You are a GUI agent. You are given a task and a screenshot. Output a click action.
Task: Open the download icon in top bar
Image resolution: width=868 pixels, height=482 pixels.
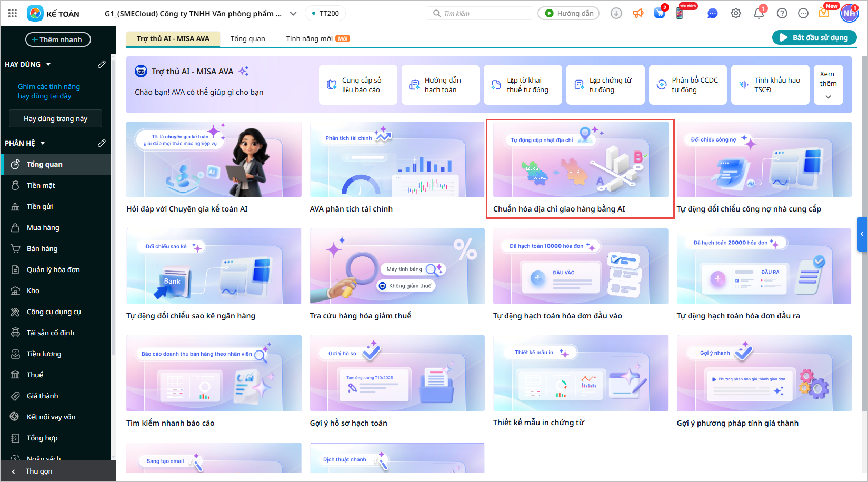(616, 13)
